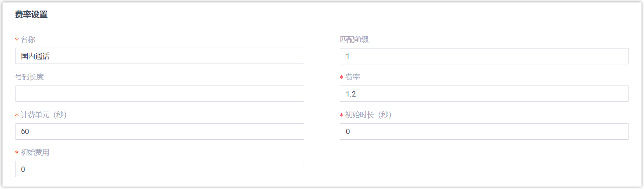
Task: Click the 初始时长（秒）label text
Action: pos(368,115)
